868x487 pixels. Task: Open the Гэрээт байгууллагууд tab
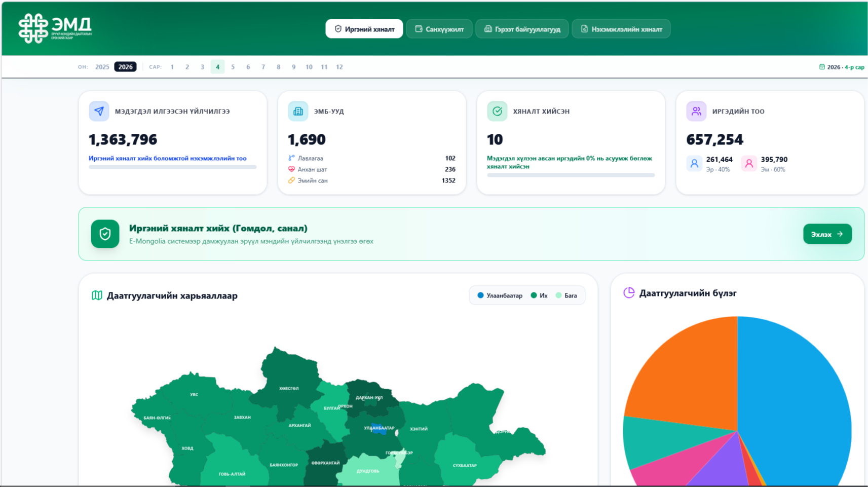pos(522,29)
